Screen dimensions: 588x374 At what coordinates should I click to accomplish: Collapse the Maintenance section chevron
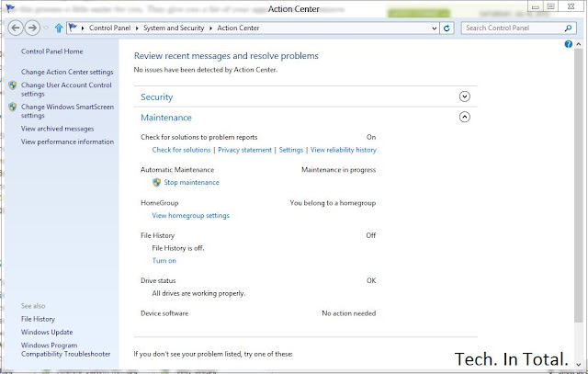point(464,117)
